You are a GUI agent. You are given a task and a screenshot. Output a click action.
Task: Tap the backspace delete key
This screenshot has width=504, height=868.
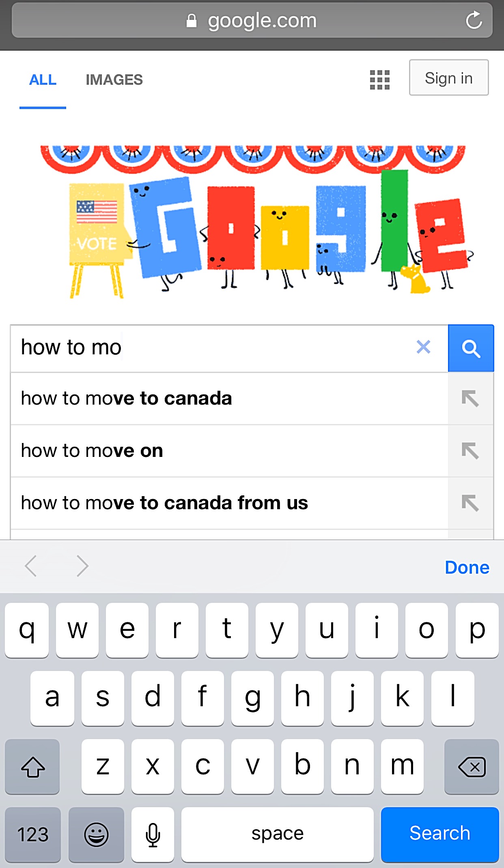(472, 766)
